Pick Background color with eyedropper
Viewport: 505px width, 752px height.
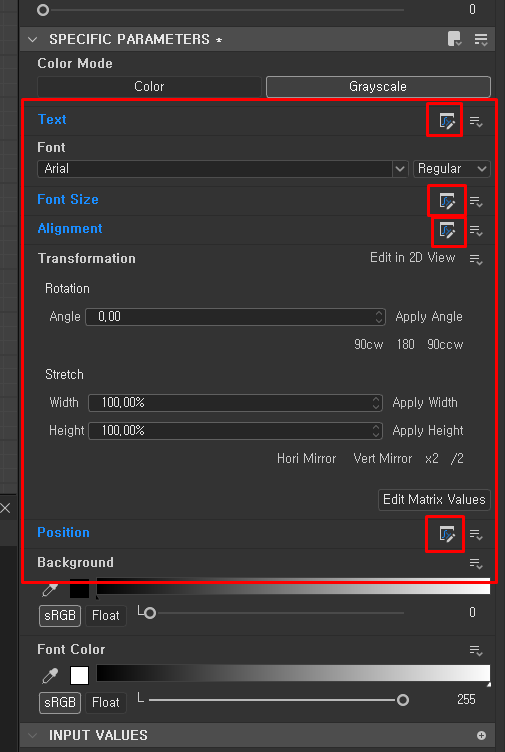point(50,589)
